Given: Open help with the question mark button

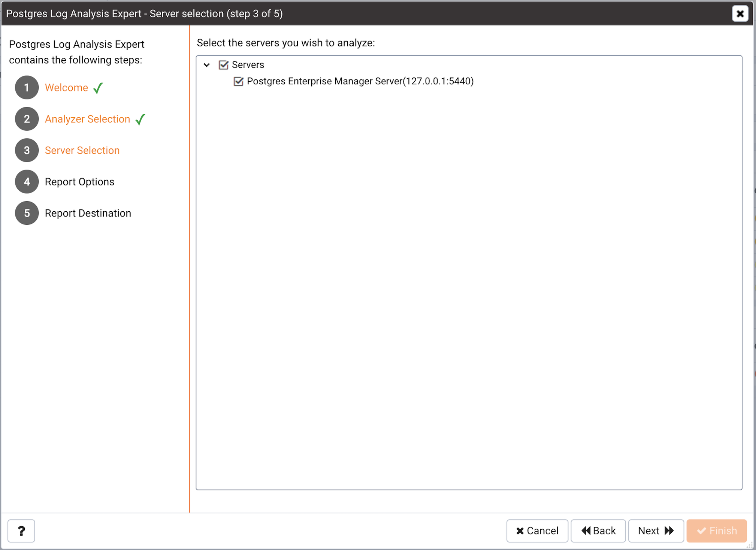Looking at the screenshot, I should tap(21, 531).
